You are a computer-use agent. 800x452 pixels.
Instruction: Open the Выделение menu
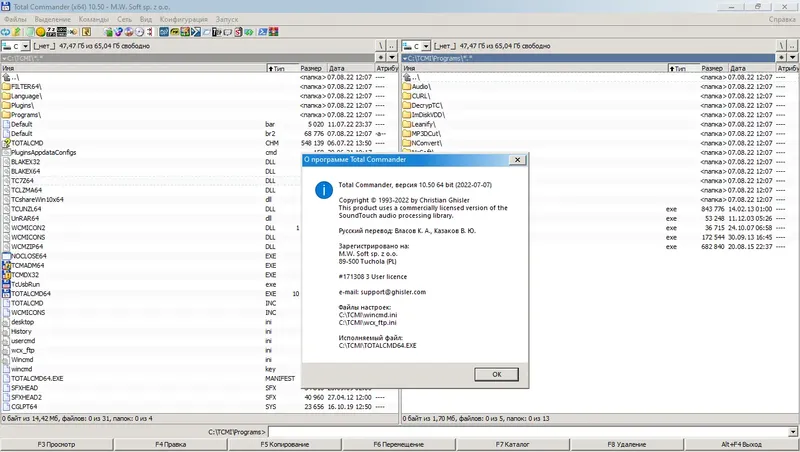pyautogui.click(x=53, y=19)
